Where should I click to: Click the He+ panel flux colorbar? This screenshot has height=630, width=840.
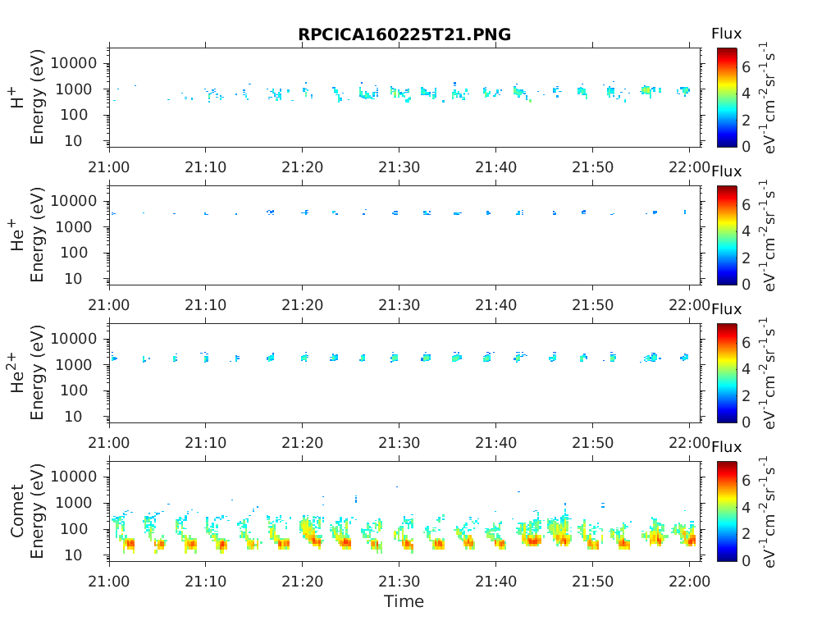pos(727,235)
